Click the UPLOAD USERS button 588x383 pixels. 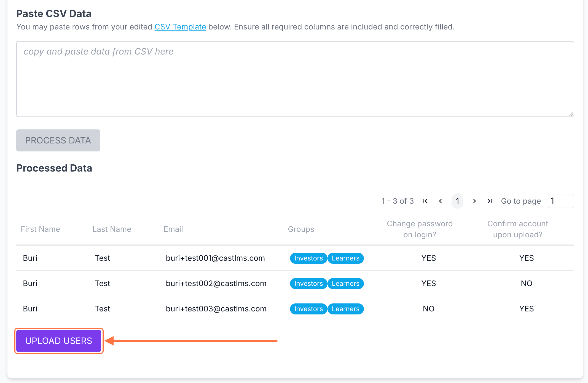click(59, 341)
